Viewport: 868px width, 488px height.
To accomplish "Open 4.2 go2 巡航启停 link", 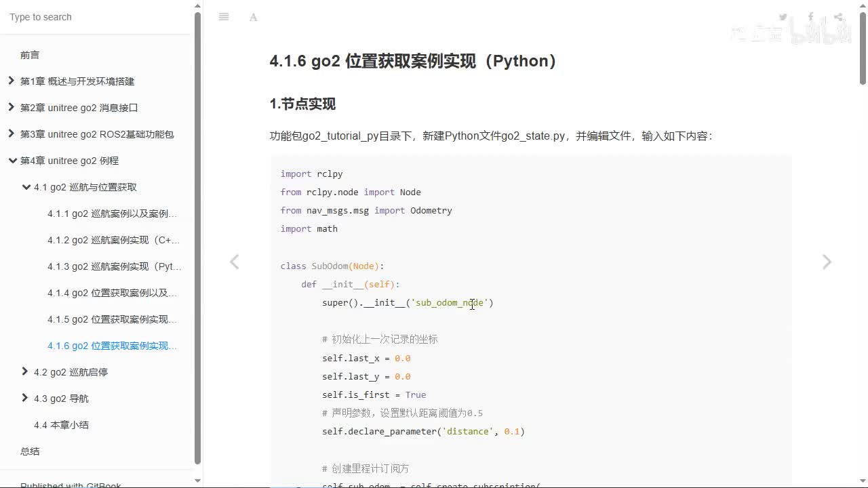I will 71,372.
